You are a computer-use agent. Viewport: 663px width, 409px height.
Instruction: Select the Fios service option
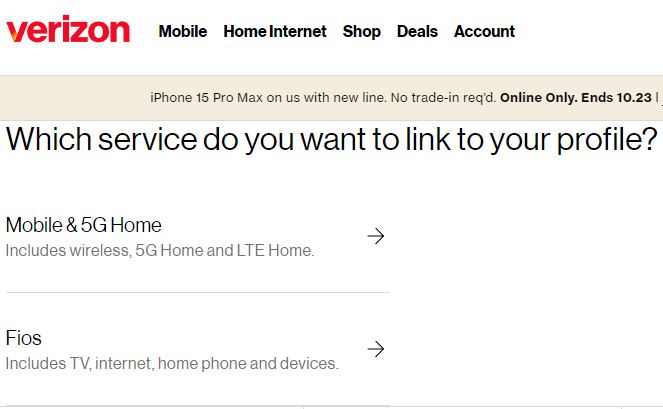coord(198,349)
